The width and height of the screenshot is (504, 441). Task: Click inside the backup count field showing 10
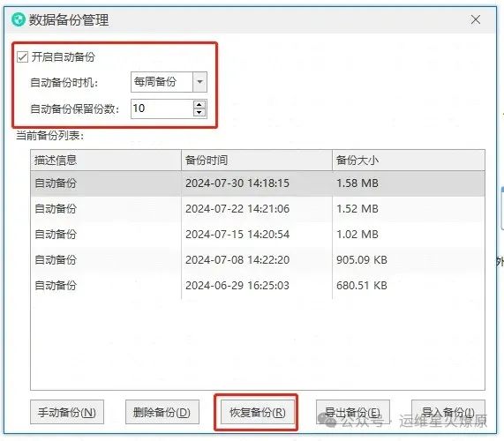coord(162,108)
